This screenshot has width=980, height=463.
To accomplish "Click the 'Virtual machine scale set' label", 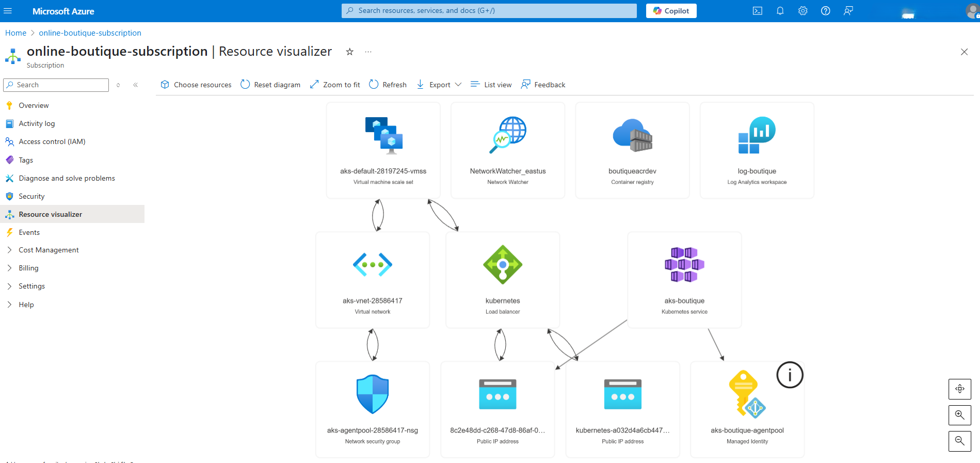I will 383,182.
